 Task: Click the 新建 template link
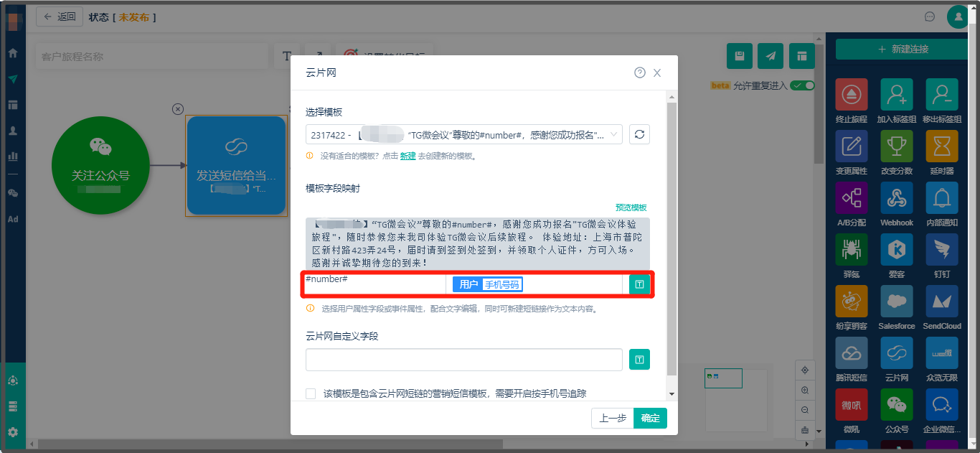(407, 156)
